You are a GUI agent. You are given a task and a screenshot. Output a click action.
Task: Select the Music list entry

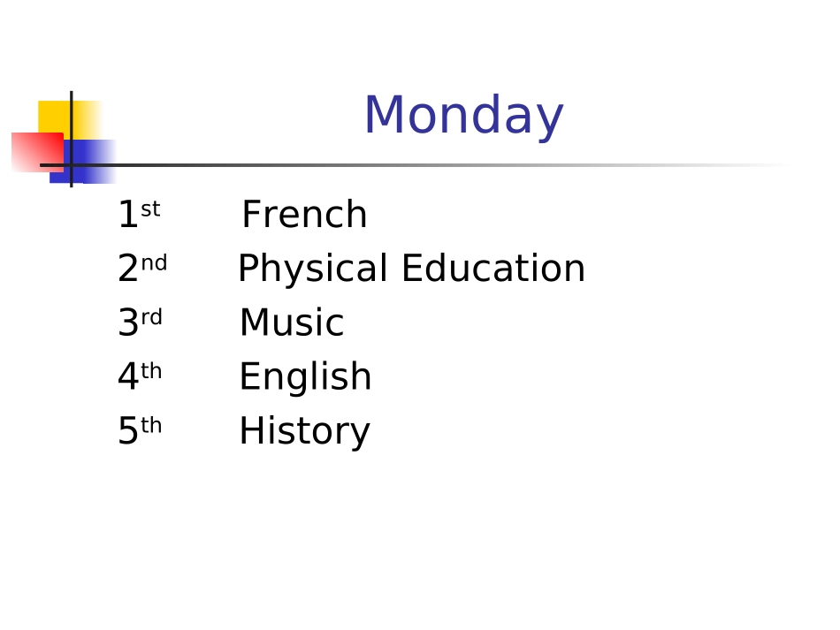pos(292,323)
